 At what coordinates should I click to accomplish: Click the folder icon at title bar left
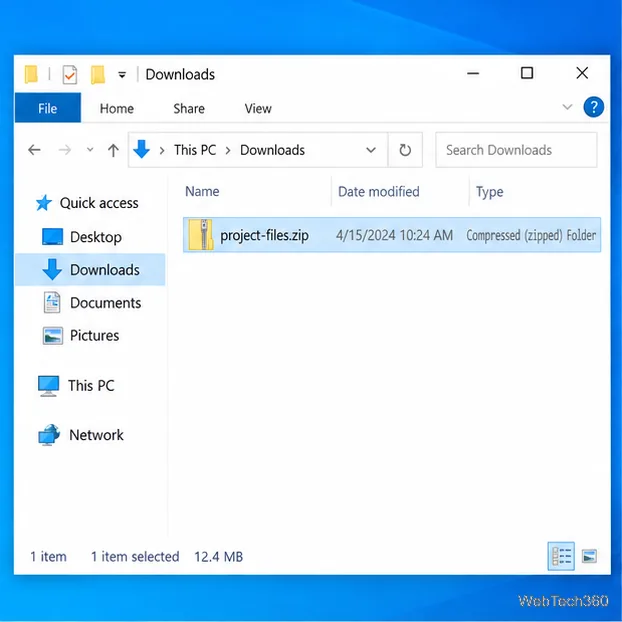tap(31, 74)
